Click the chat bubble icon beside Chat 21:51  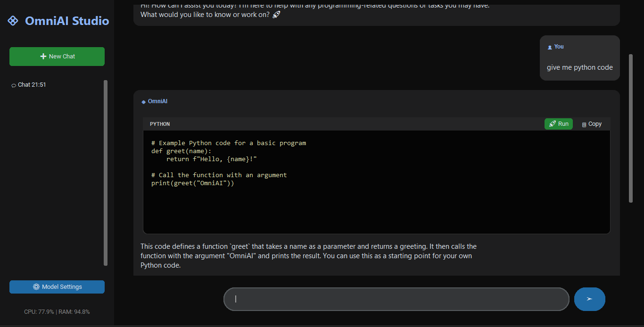(x=14, y=85)
